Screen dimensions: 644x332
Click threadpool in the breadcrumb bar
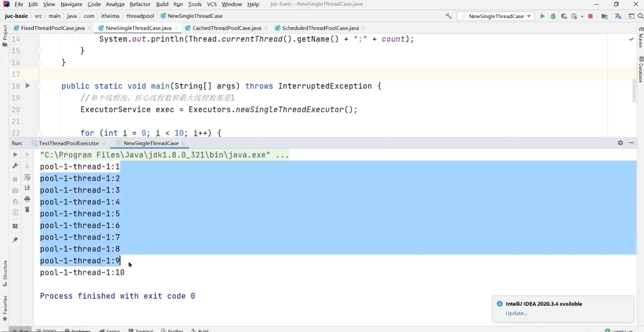coord(140,16)
